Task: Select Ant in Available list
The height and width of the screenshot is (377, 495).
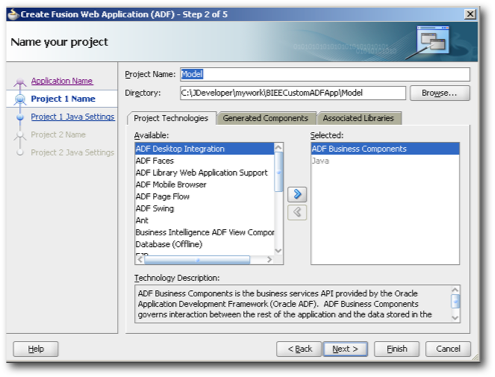Action: coord(204,220)
